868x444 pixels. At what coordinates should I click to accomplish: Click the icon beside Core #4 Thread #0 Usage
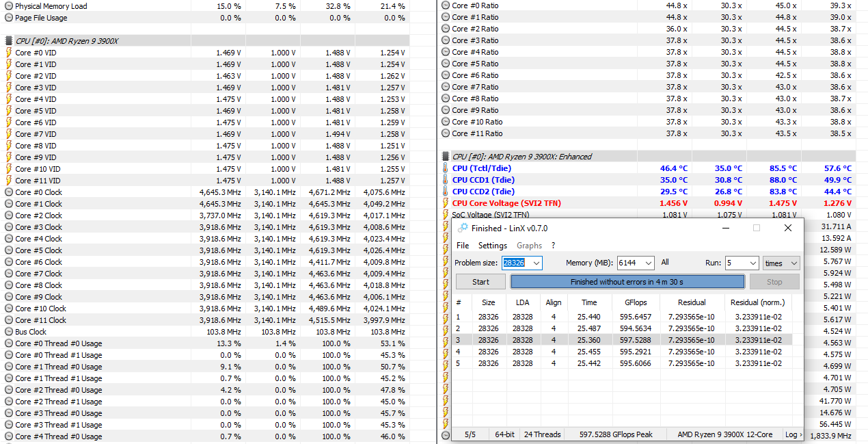click(8, 436)
